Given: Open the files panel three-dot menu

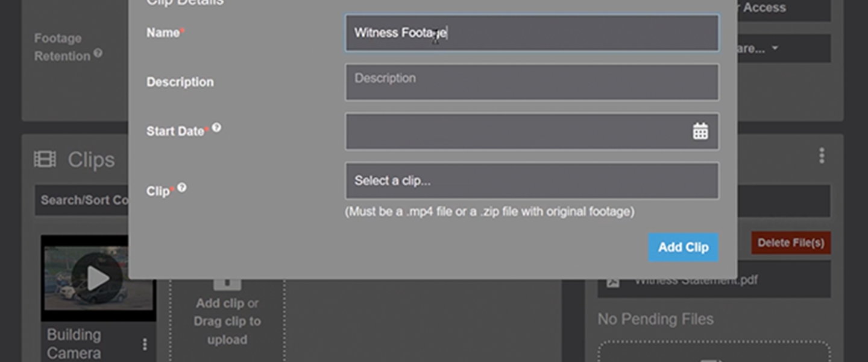Looking at the screenshot, I should [x=821, y=156].
